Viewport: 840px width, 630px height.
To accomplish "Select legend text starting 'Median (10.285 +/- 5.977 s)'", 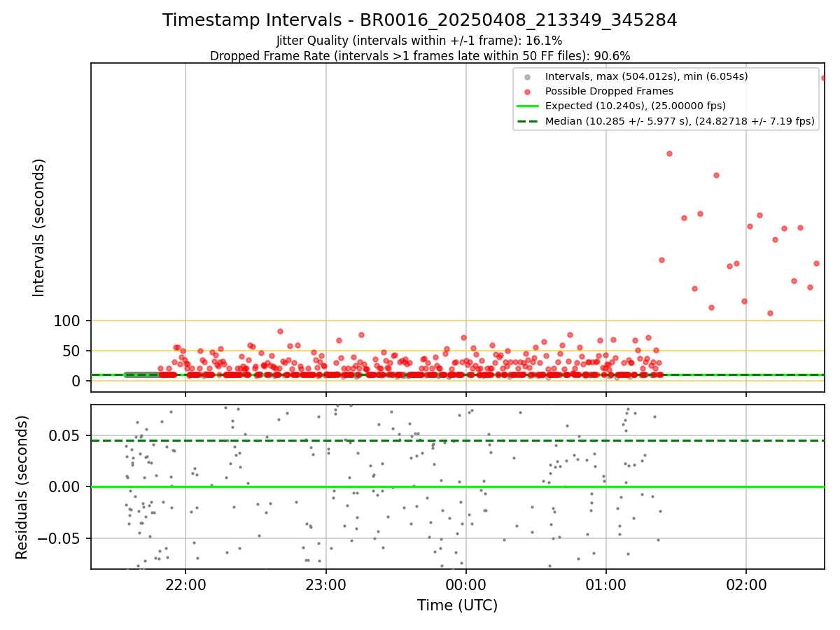I will (680, 121).
